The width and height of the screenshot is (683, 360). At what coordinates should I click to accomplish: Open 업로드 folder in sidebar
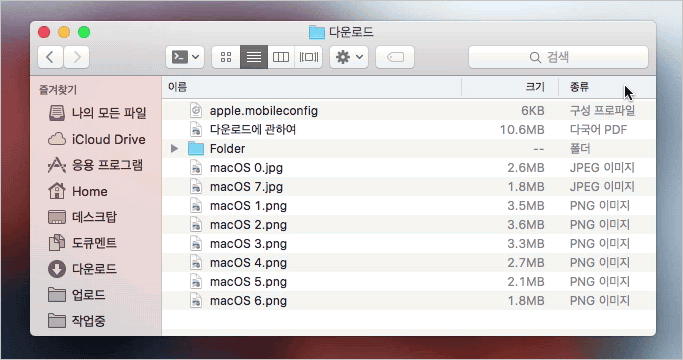[77, 295]
